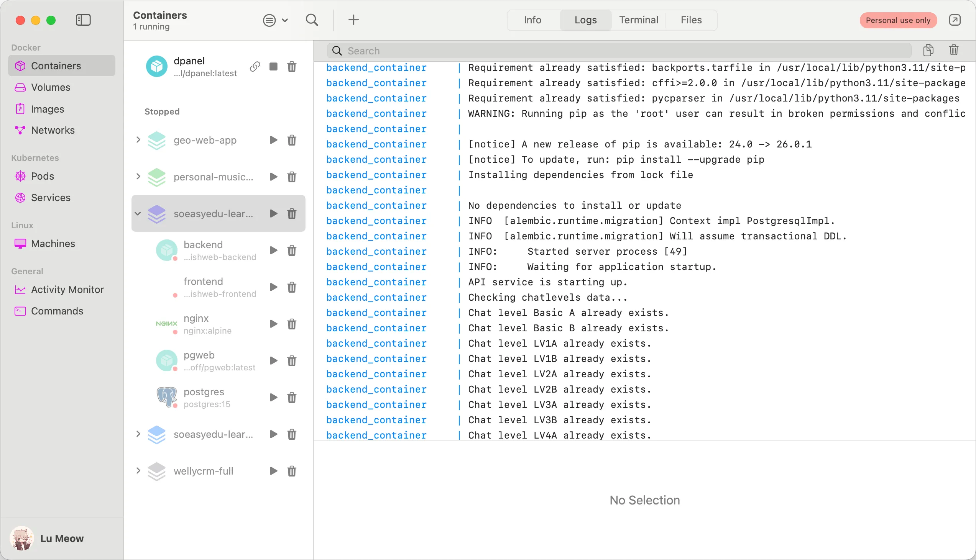Open Commands section

point(62,311)
